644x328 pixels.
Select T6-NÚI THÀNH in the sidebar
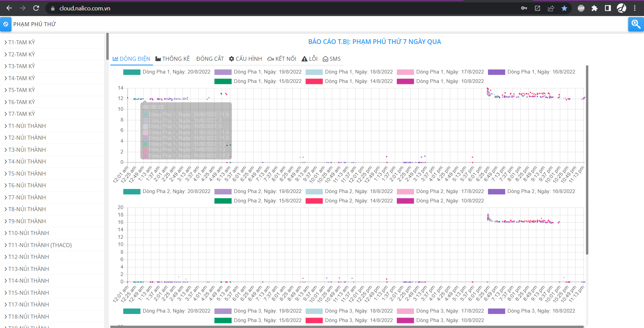(27, 185)
